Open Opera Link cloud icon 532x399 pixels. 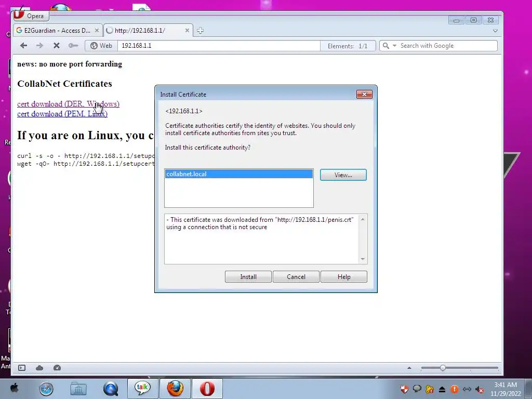[x=39, y=368]
